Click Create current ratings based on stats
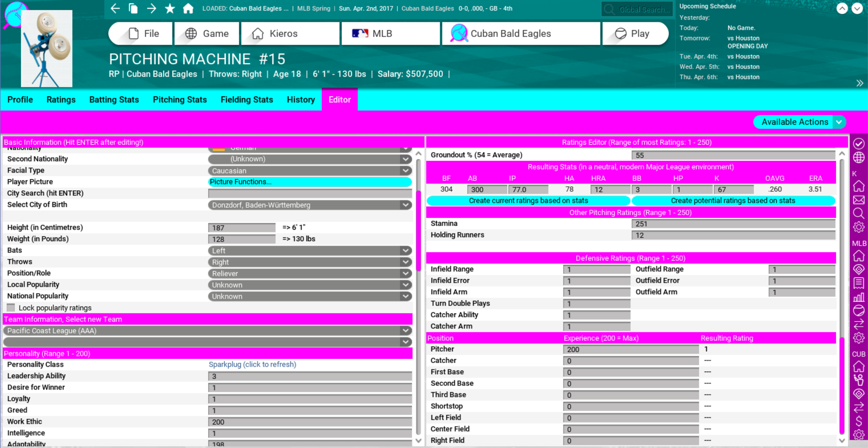 [528, 200]
